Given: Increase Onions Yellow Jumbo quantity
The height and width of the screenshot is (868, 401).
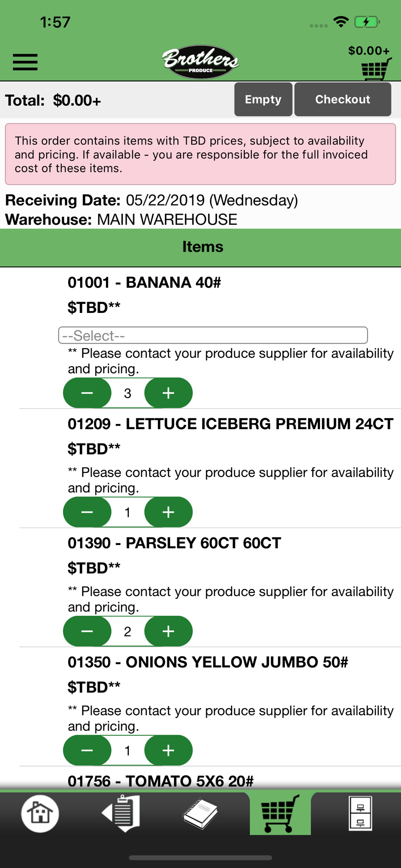Looking at the screenshot, I should 168,750.
